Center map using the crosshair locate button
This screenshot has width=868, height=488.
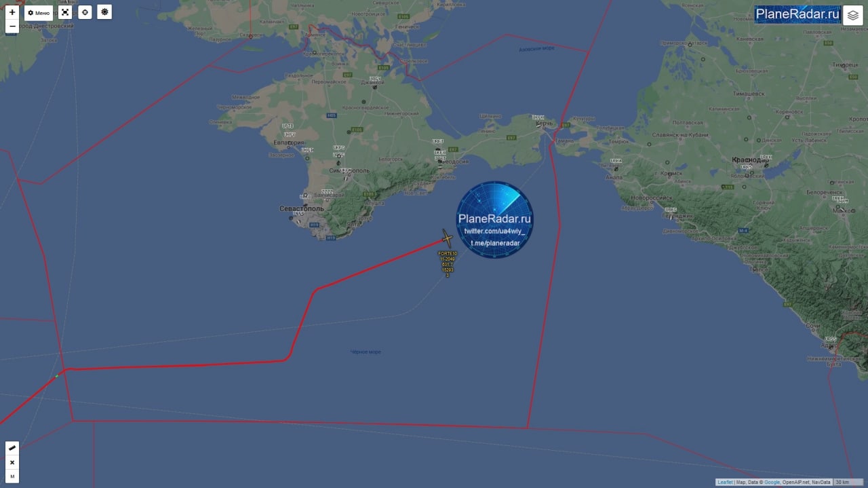84,12
